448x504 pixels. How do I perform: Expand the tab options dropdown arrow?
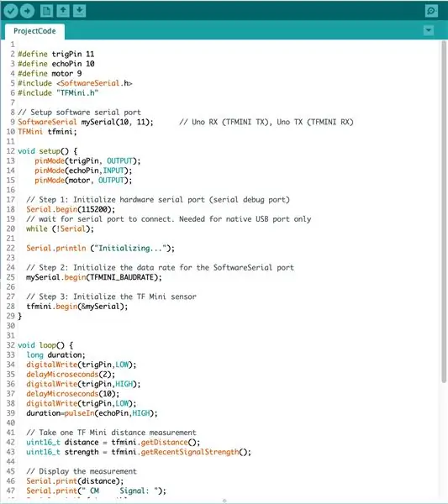pyautogui.click(x=429, y=30)
